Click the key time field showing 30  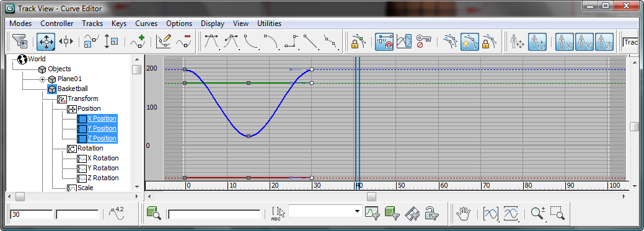[x=32, y=214]
